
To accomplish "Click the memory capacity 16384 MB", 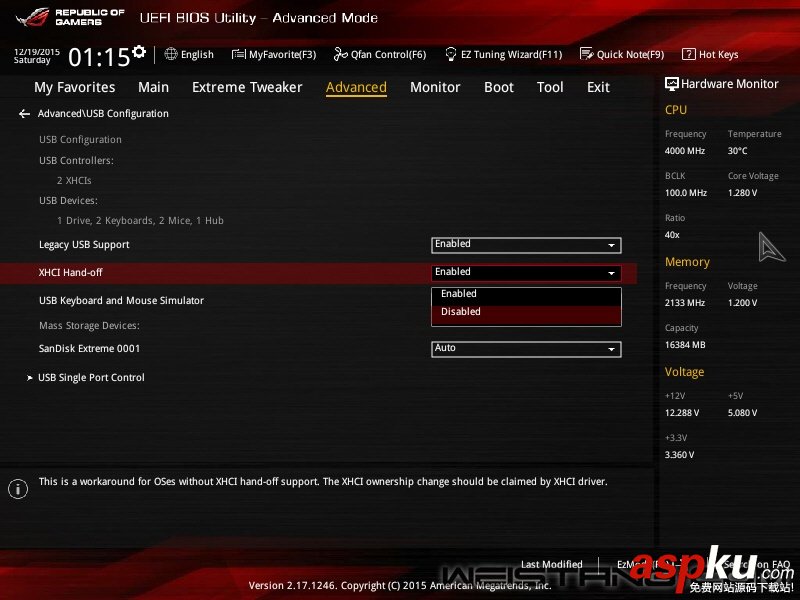I will pos(685,345).
